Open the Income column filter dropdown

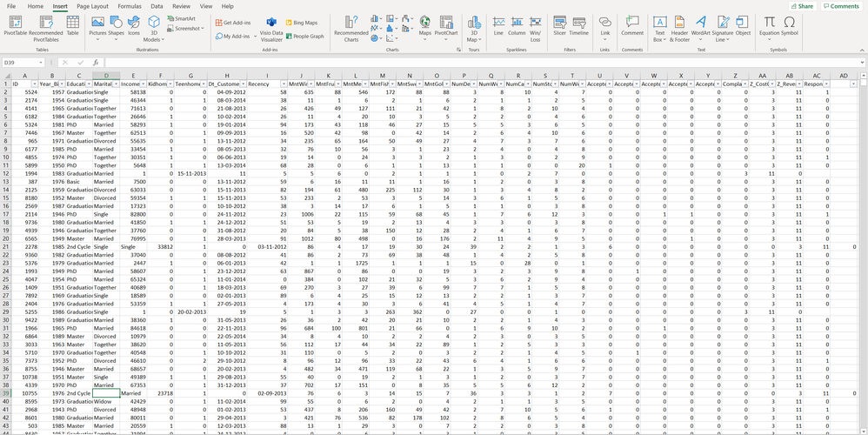tap(143, 84)
